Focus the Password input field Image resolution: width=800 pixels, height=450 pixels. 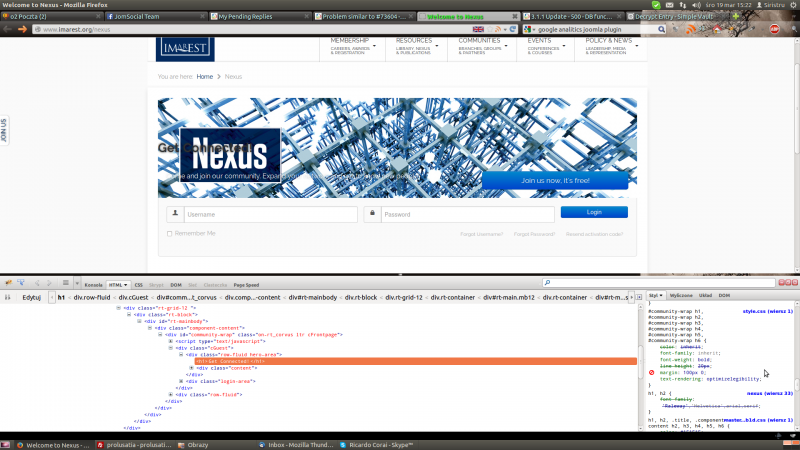click(468, 214)
